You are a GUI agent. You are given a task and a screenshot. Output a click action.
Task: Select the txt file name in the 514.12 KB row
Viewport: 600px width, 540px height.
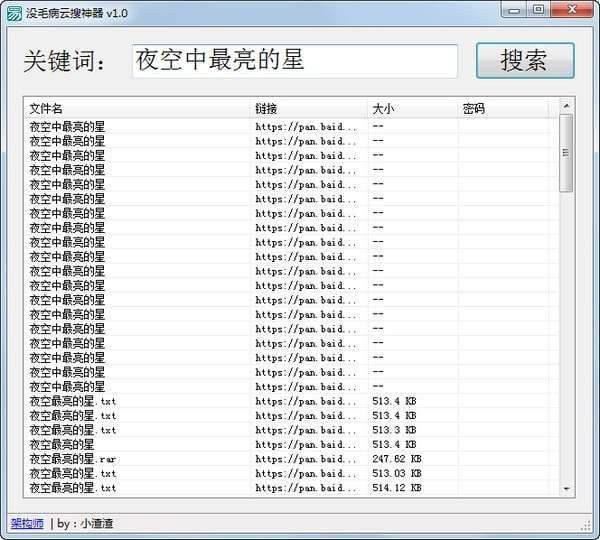(x=73, y=488)
